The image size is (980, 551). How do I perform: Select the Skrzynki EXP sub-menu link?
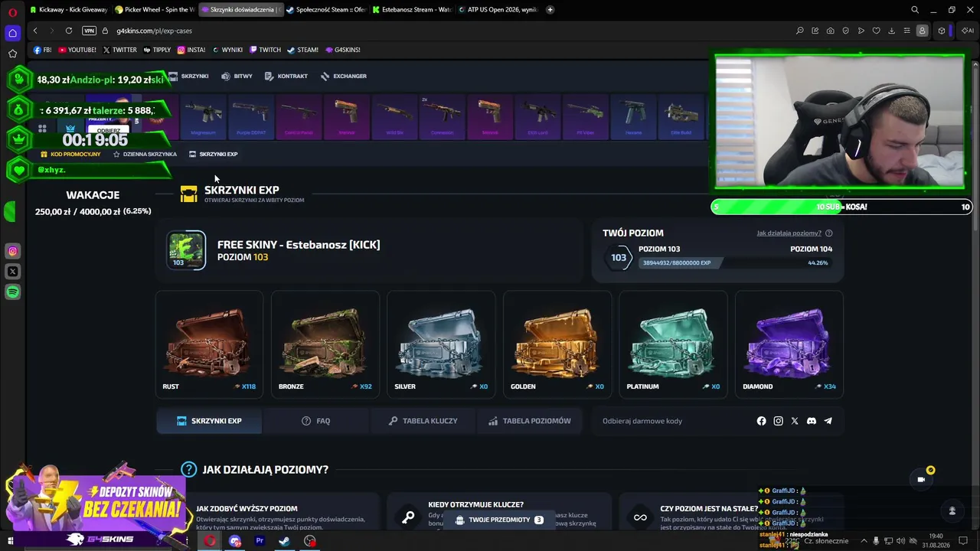point(213,154)
